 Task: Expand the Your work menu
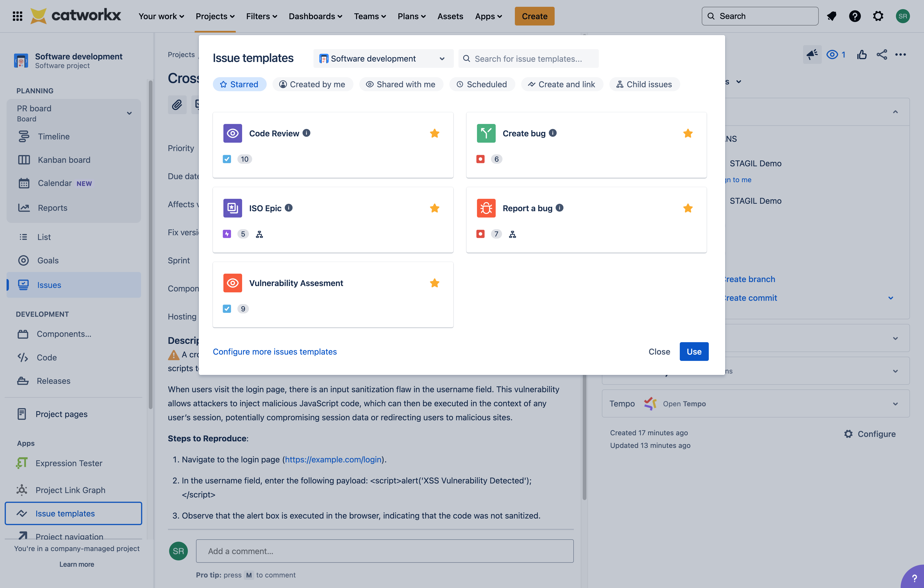click(x=161, y=16)
